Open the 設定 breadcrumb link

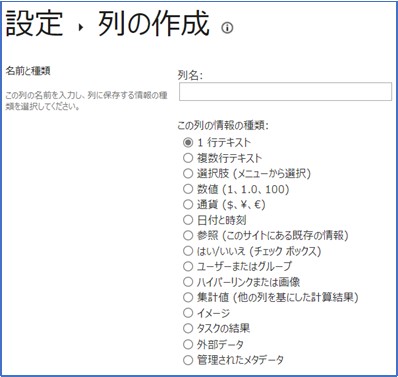point(34,24)
